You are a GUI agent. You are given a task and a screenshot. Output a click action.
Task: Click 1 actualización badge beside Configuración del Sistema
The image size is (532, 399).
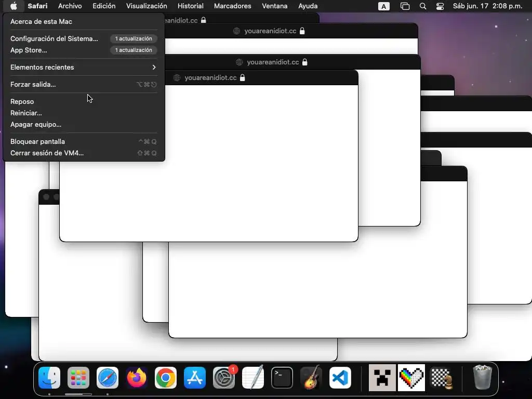click(134, 38)
